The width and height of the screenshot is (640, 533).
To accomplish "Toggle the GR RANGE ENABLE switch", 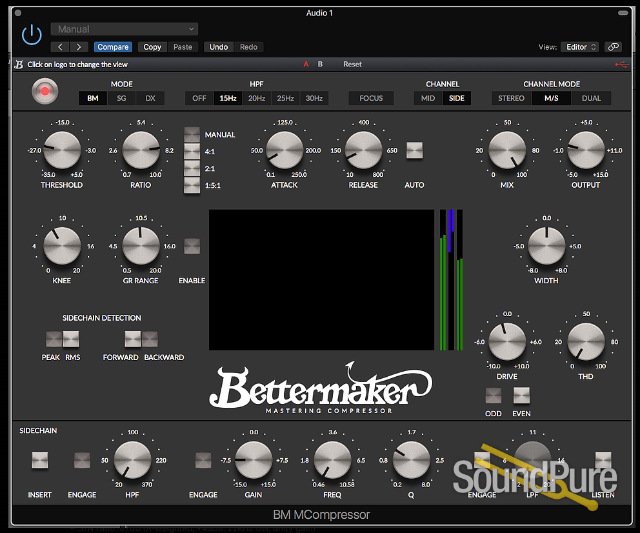I will [192, 246].
